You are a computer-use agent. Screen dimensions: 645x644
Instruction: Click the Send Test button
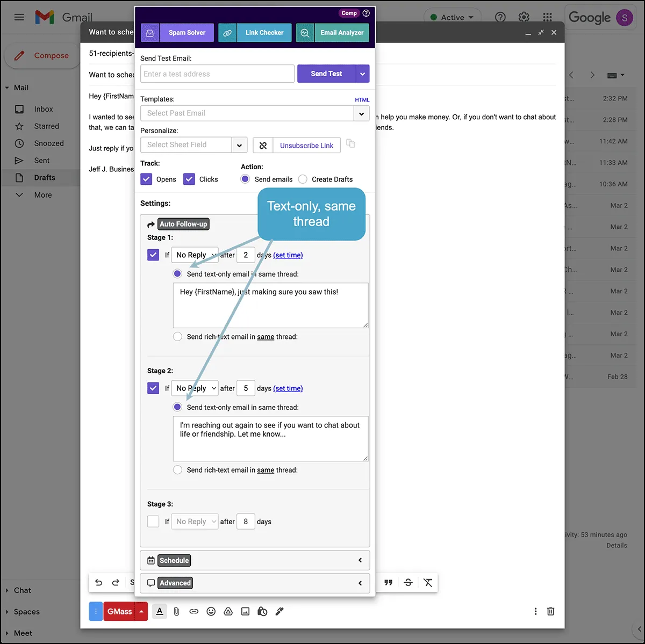[326, 74]
